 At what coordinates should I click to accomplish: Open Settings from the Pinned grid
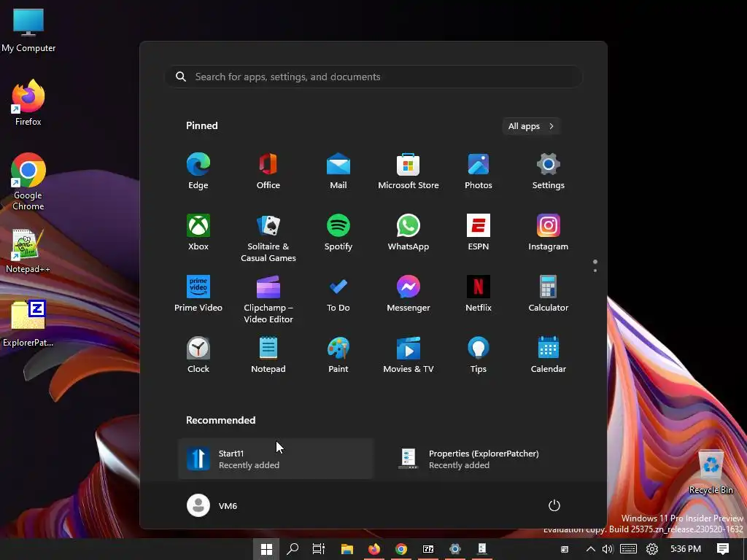549,171
